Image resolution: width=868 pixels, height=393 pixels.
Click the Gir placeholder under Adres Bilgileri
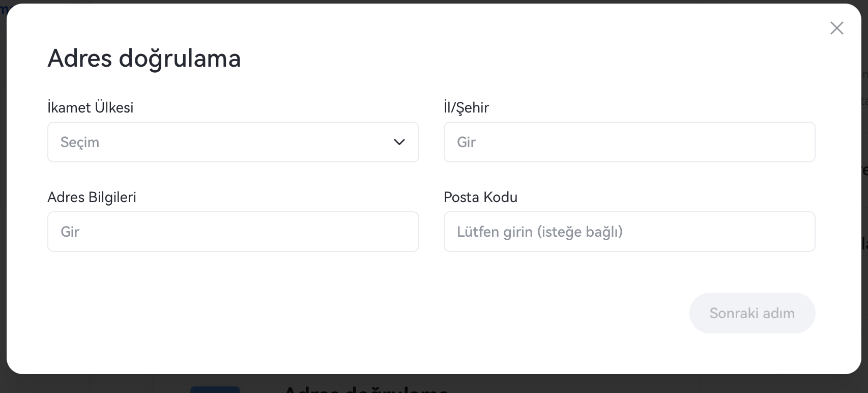tap(70, 232)
